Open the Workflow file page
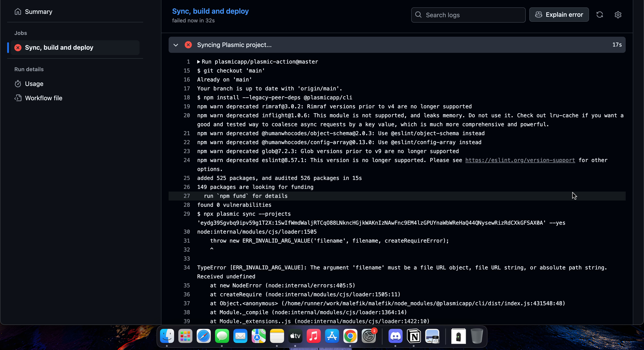644x350 pixels. click(44, 98)
